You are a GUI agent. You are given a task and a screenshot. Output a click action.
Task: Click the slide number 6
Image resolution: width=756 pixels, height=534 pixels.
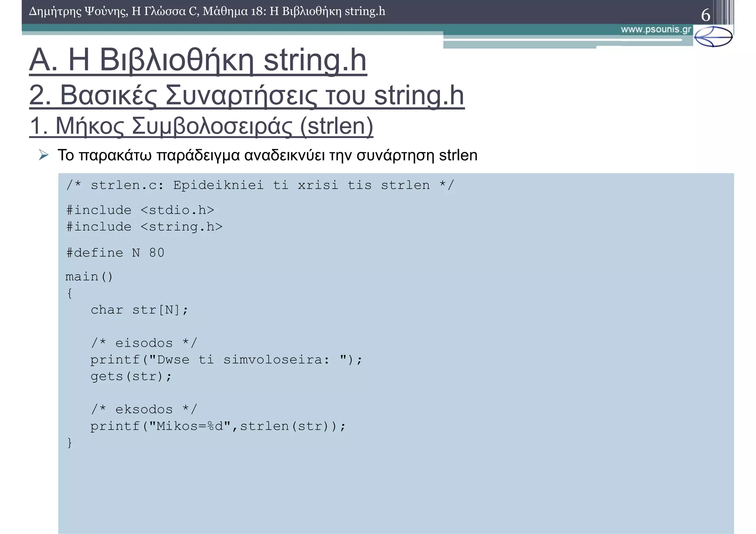705,15
